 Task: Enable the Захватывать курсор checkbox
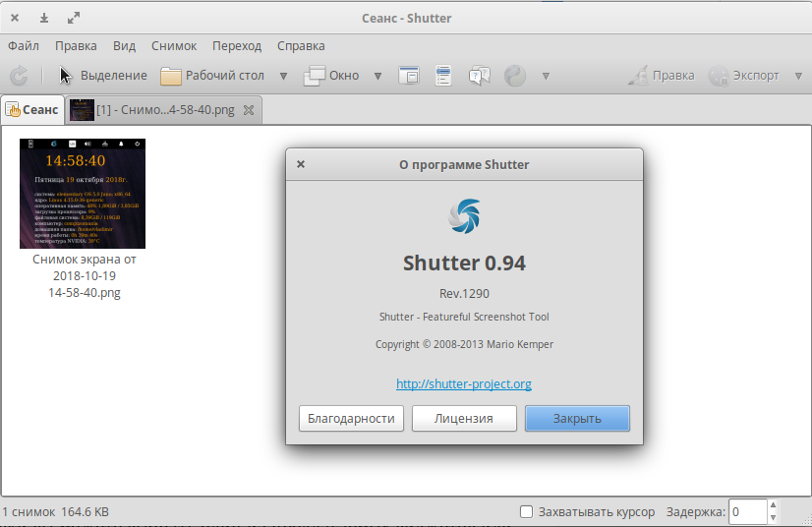point(526,512)
